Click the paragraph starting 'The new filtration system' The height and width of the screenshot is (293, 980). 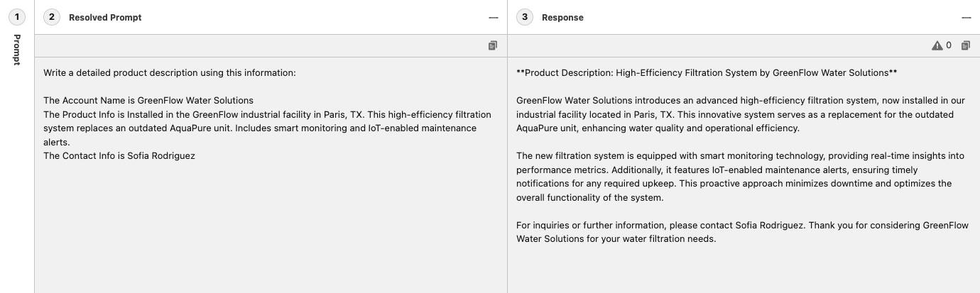(741, 177)
